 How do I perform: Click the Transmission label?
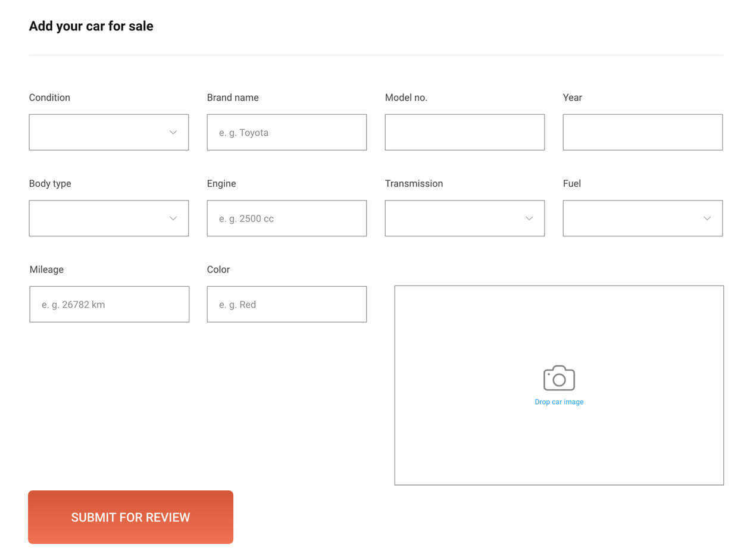[414, 183]
